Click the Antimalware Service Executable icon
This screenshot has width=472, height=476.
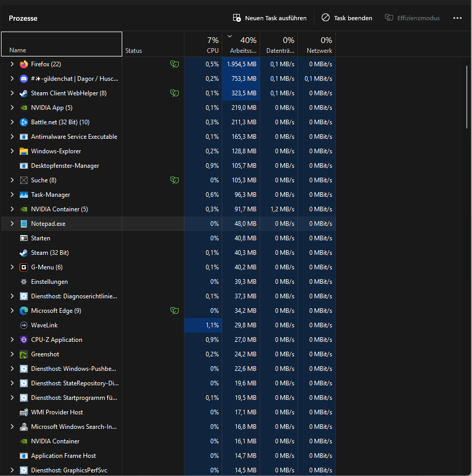[24, 137]
